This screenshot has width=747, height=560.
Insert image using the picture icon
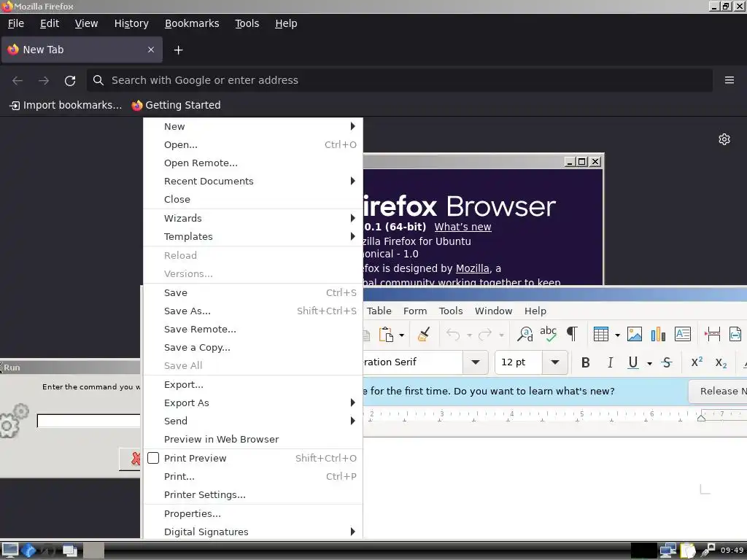point(635,334)
